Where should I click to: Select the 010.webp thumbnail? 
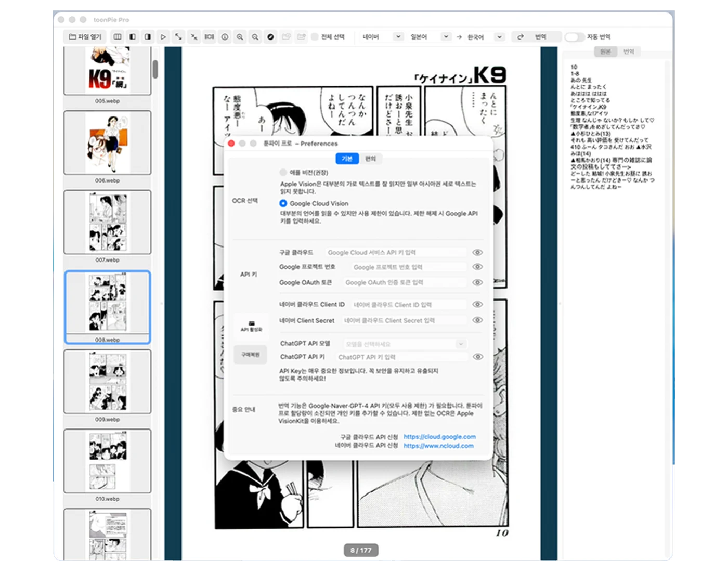pyautogui.click(x=108, y=461)
